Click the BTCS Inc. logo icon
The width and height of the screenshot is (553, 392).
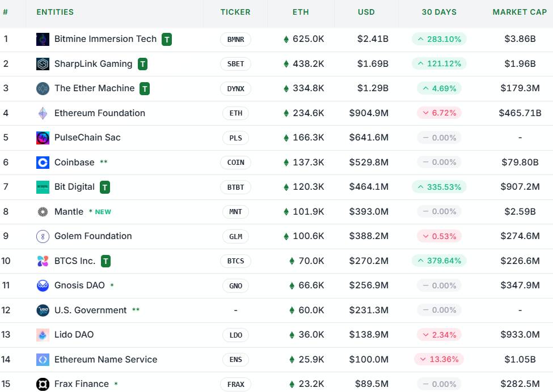pos(43,261)
